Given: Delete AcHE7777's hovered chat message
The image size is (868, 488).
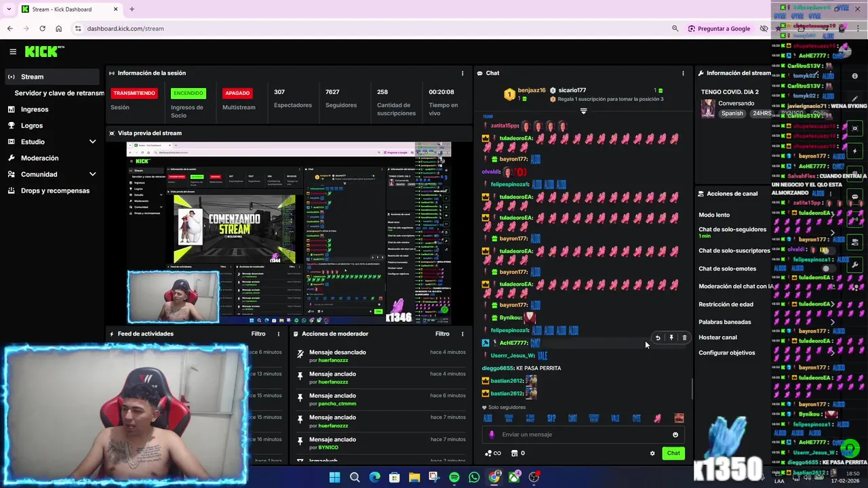Looking at the screenshot, I should [684, 338].
